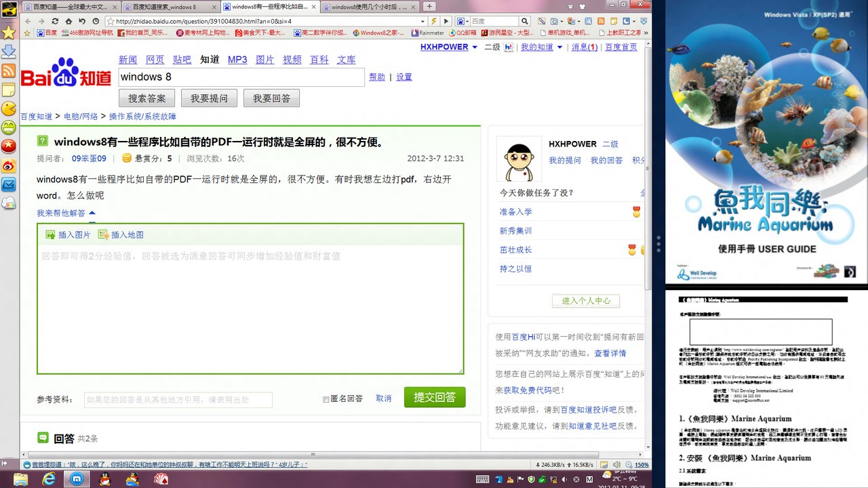Viewport: 868px width, 488px height.
Task: Open the browsing history clock icon
Action: click(x=96, y=21)
